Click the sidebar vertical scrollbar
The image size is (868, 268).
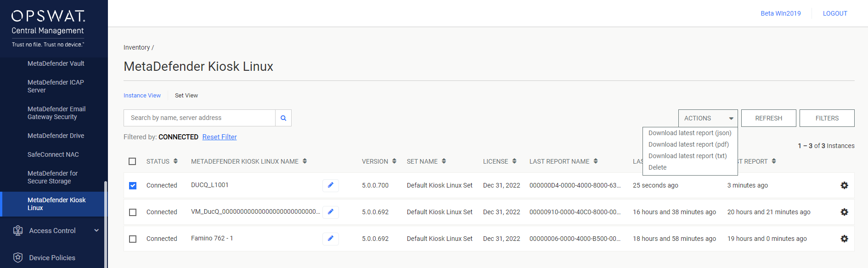click(106, 224)
